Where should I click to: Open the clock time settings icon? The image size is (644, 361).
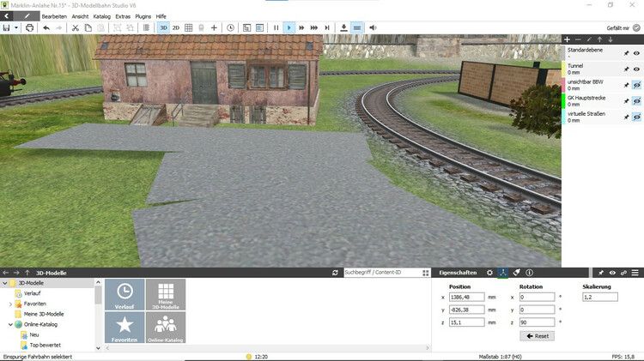click(x=230, y=28)
